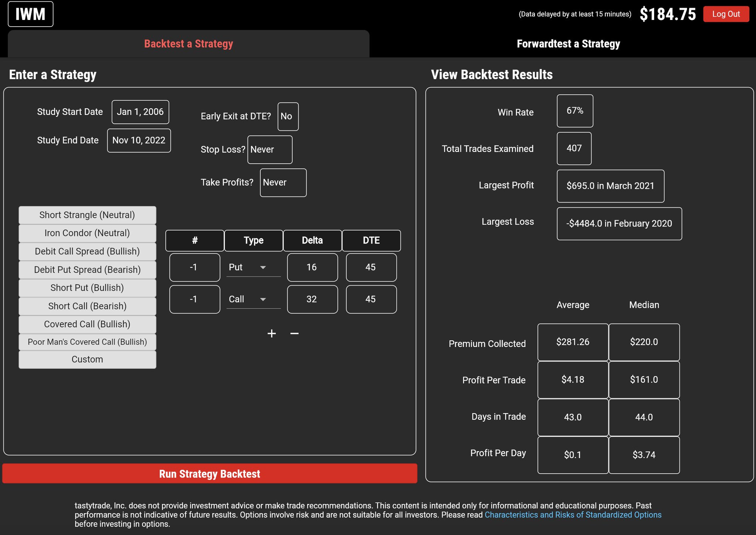Open the Call type dropdown arrow
Viewport: 756px width, 535px height.
point(263,299)
